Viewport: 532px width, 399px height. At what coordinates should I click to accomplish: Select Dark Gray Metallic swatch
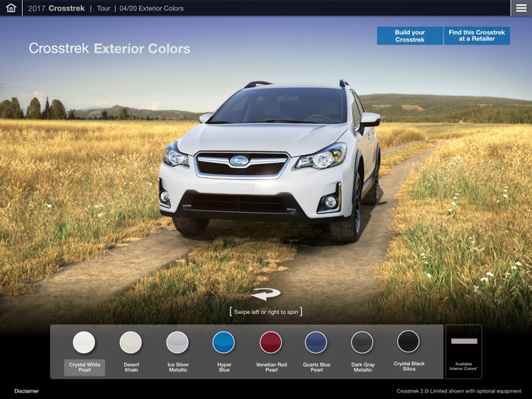362,342
